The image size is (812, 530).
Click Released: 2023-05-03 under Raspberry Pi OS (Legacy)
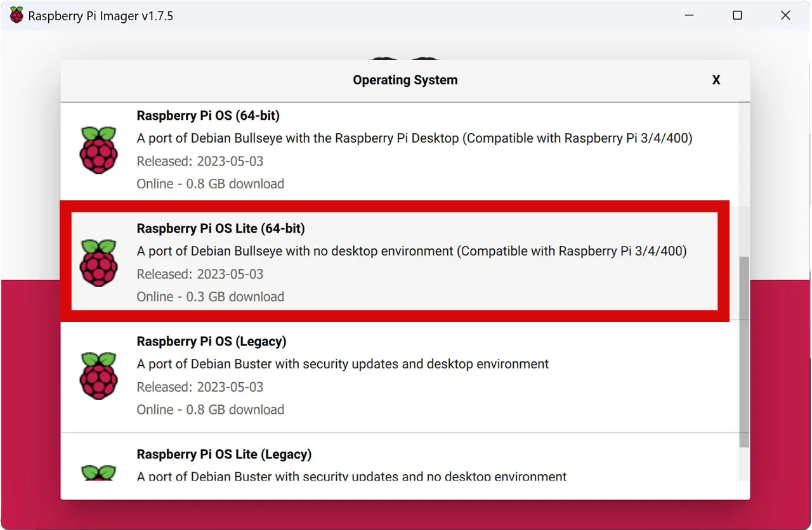(x=200, y=387)
